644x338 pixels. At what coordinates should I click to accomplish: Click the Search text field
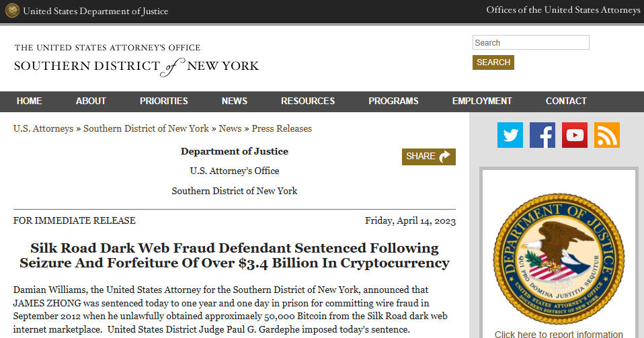point(530,43)
